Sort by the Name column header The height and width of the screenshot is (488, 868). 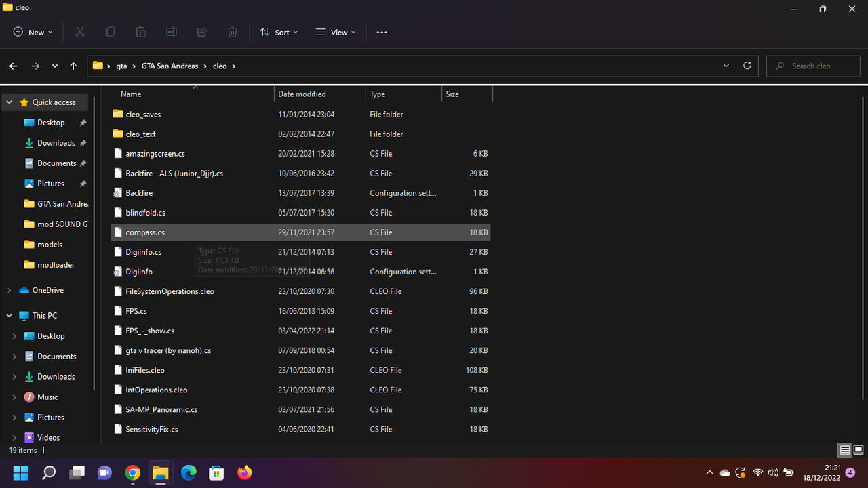pos(192,94)
